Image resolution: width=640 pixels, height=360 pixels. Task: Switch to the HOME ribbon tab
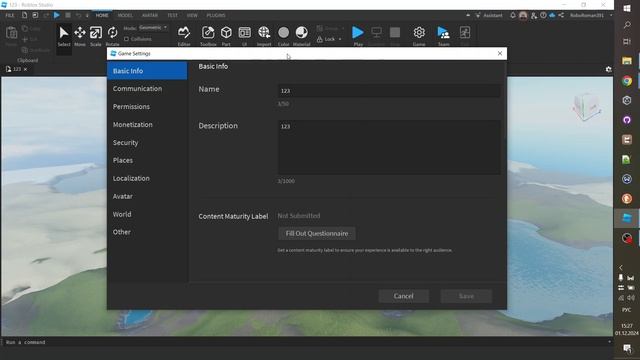[x=102, y=15]
